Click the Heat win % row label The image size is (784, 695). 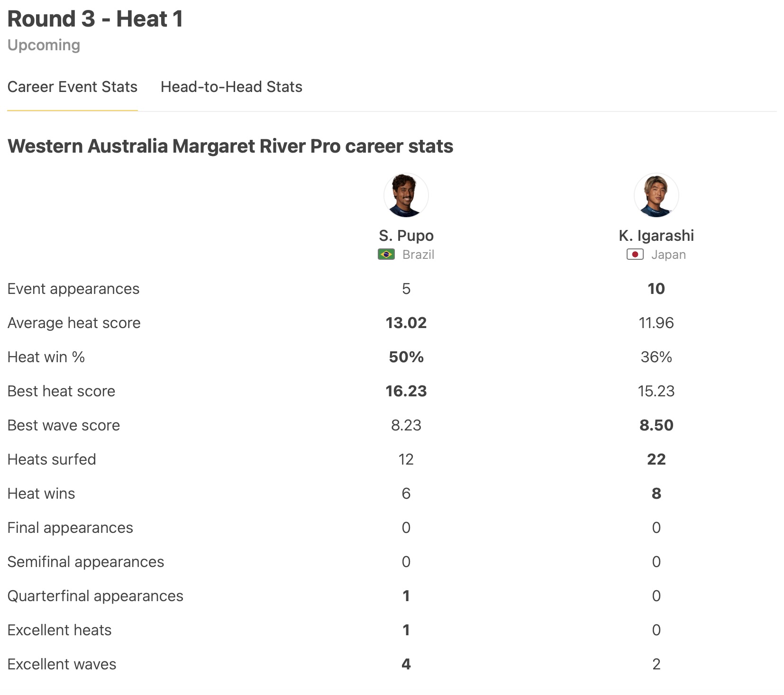click(46, 357)
